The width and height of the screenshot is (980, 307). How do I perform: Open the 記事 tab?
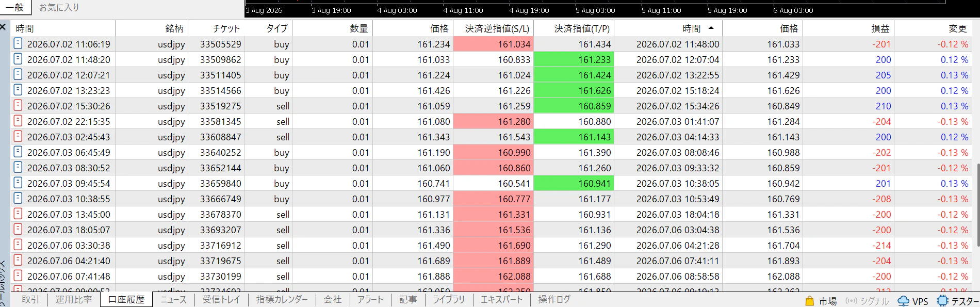(408, 300)
